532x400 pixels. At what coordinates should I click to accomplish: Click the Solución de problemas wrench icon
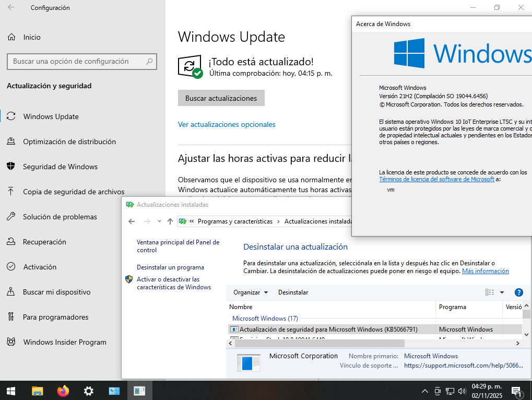[11, 217]
